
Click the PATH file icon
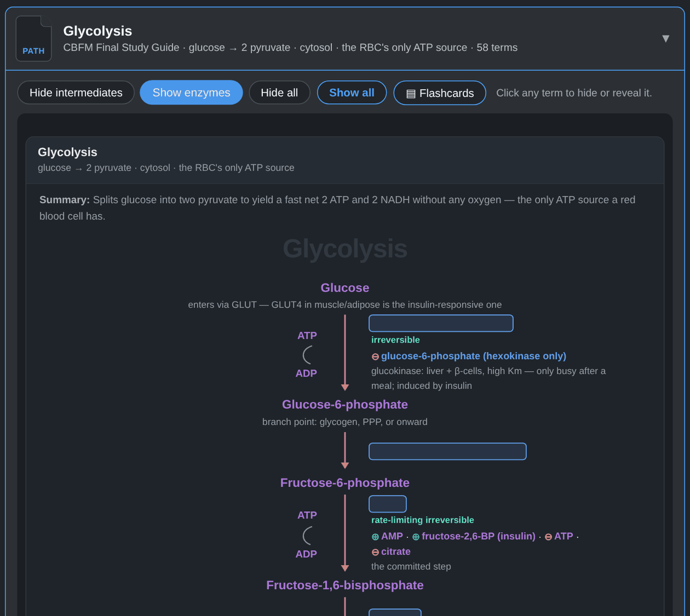[34, 38]
